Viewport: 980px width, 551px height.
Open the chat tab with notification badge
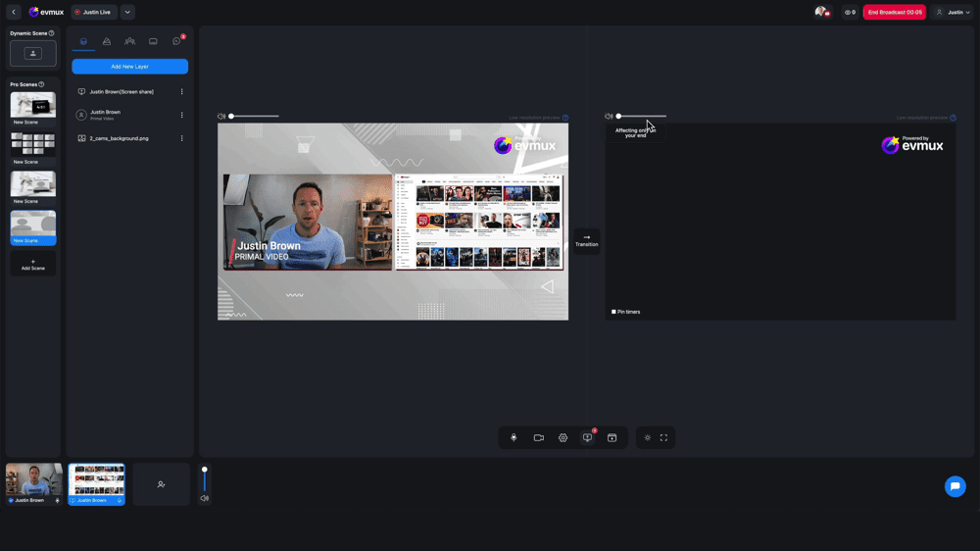[x=176, y=41]
